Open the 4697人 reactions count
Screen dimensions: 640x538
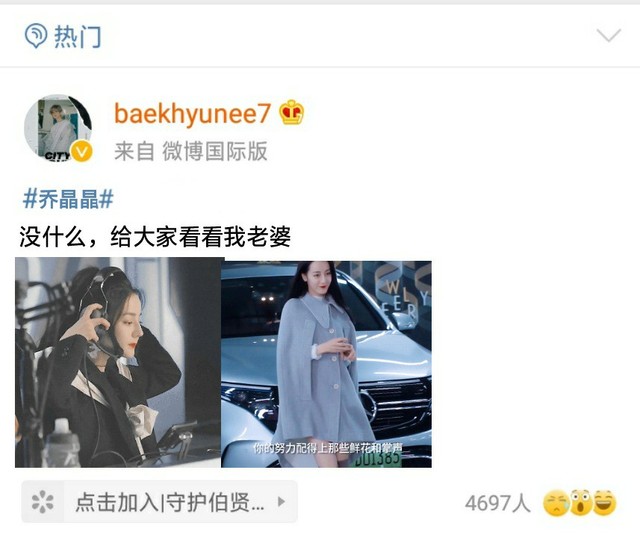pyautogui.click(x=498, y=503)
